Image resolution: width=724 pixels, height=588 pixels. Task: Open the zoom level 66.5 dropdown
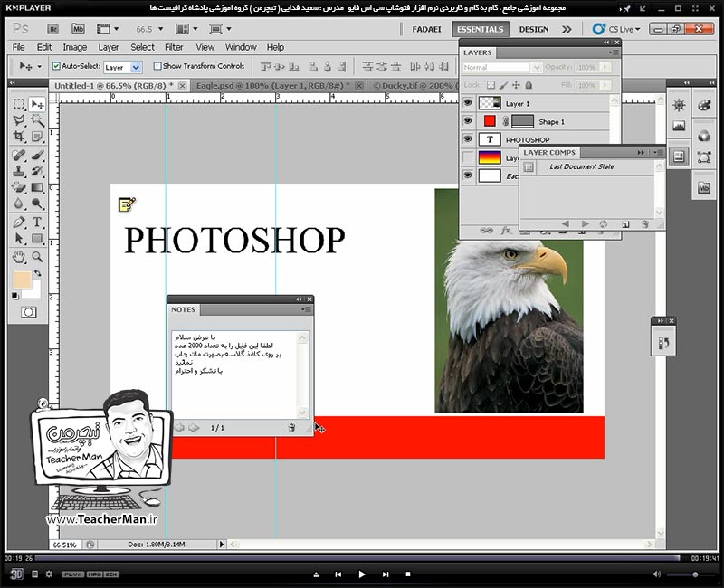point(161,29)
